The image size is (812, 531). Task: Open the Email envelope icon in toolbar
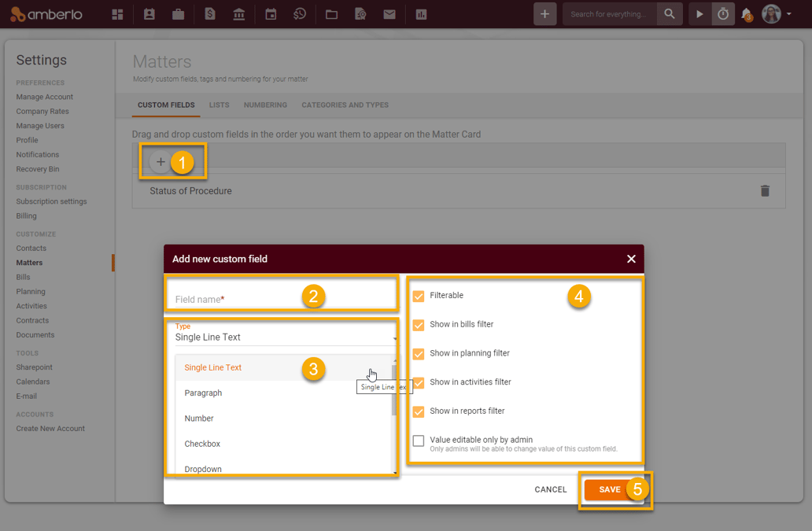coord(389,13)
